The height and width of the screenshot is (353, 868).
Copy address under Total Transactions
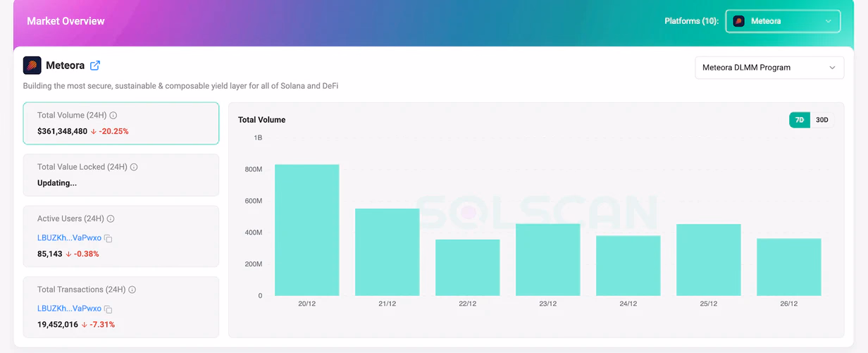click(x=108, y=309)
